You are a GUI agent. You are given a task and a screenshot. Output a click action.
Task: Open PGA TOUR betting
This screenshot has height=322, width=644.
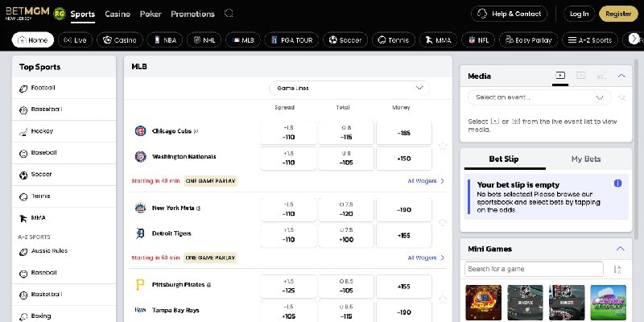[291, 39]
